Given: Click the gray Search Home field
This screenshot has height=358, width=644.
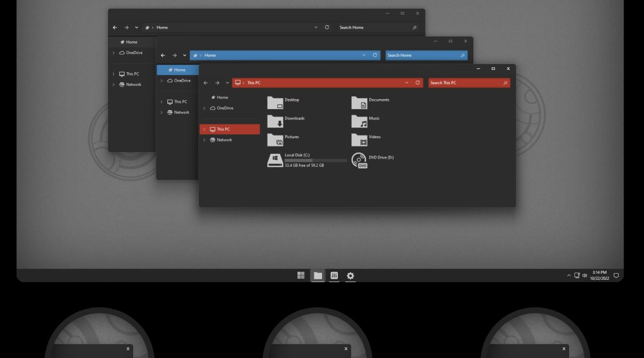Looking at the screenshot, I should click(x=378, y=28).
